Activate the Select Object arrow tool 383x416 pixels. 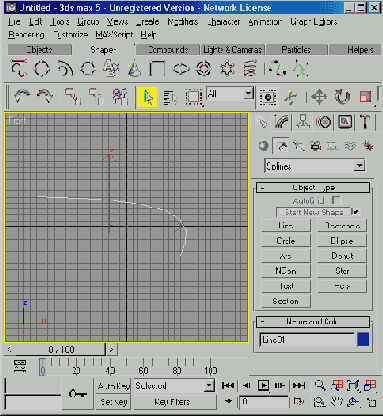click(x=147, y=97)
